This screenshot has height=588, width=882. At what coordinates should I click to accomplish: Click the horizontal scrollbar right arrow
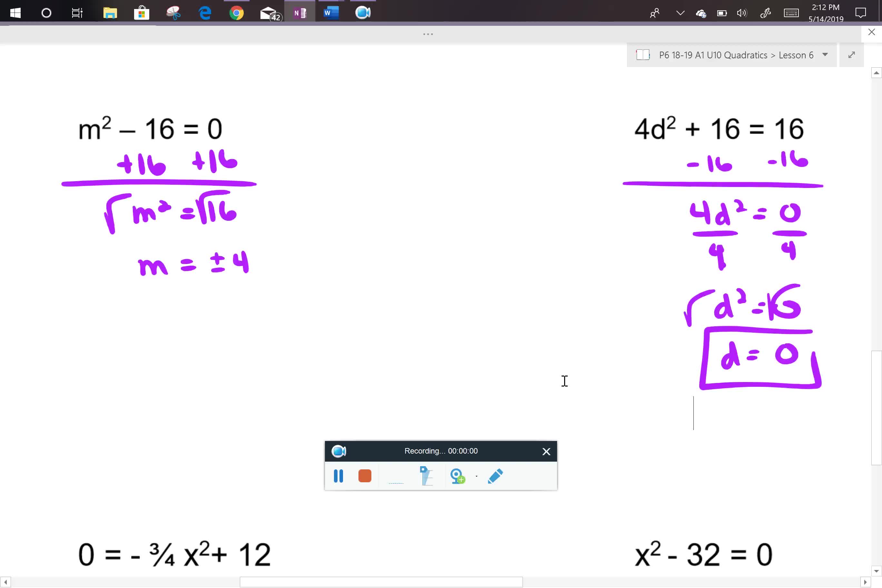pos(865,582)
